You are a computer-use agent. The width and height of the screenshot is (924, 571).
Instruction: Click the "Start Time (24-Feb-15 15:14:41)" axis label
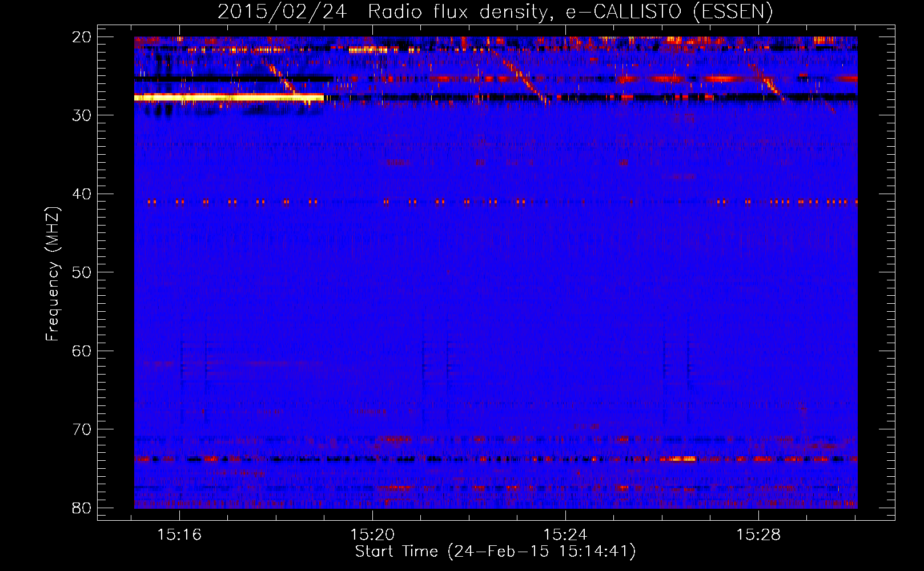495,552
